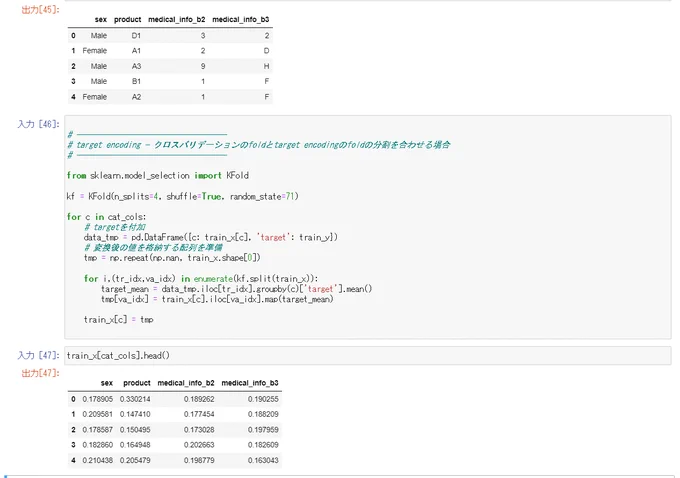Click the Male cell in row 3
680x478 pixels.
99,82
